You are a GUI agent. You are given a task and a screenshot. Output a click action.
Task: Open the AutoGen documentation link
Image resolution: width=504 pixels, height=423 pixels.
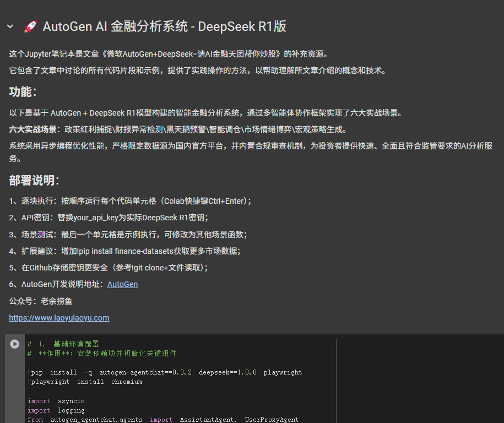click(122, 284)
